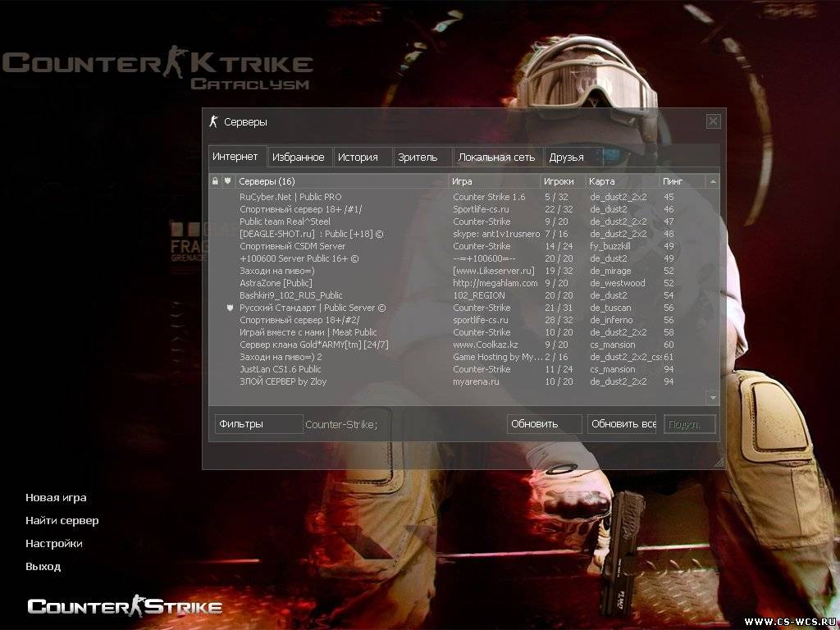The image size is (840, 630).
Task: Click the Counter-Strike; filter status text
Action: 341,425
